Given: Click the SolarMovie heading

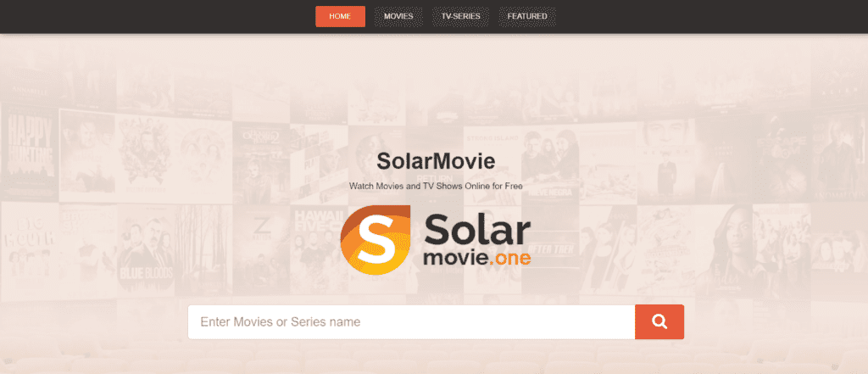Looking at the screenshot, I should [x=436, y=161].
